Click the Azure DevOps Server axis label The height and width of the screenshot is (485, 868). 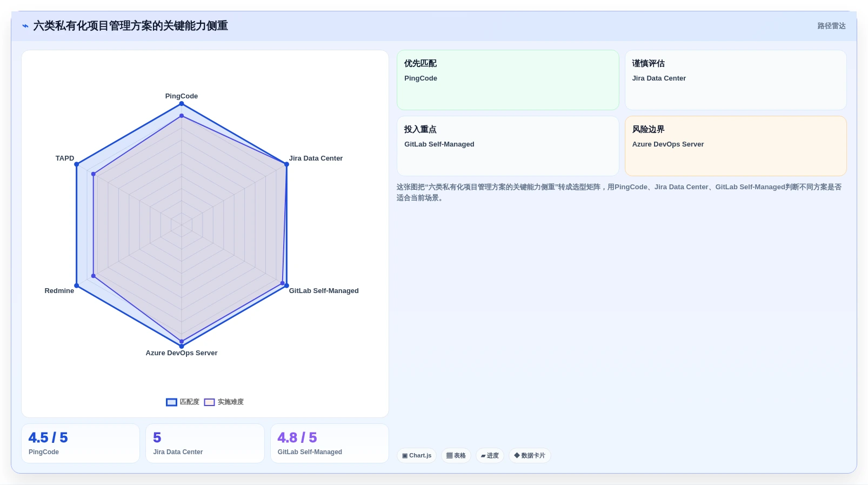pyautogui.click(x=182, y=353)
